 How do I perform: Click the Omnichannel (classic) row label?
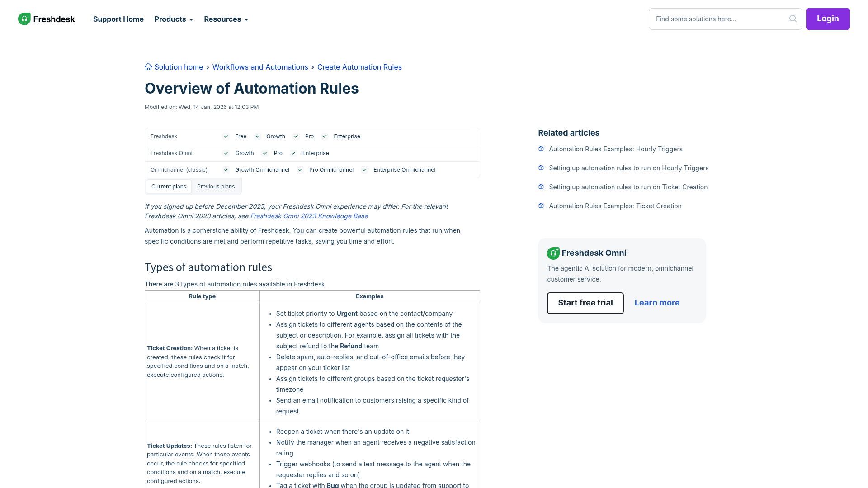(x=179, y=170)
